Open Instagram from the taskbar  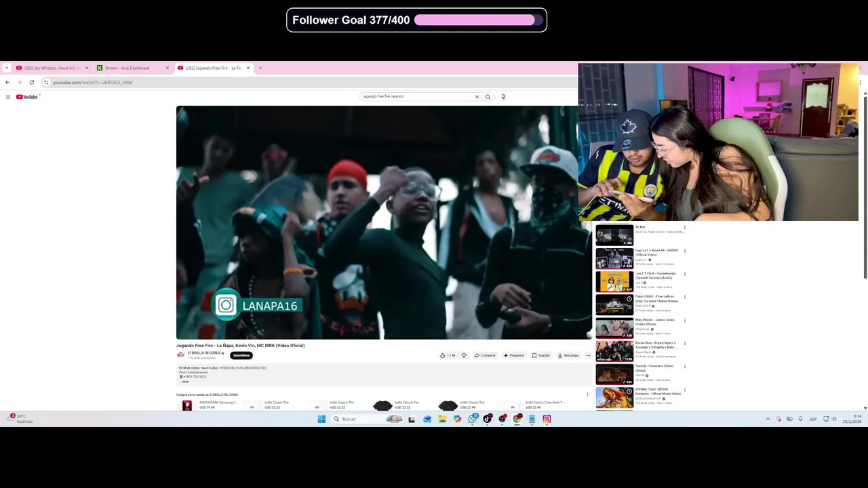547,419
